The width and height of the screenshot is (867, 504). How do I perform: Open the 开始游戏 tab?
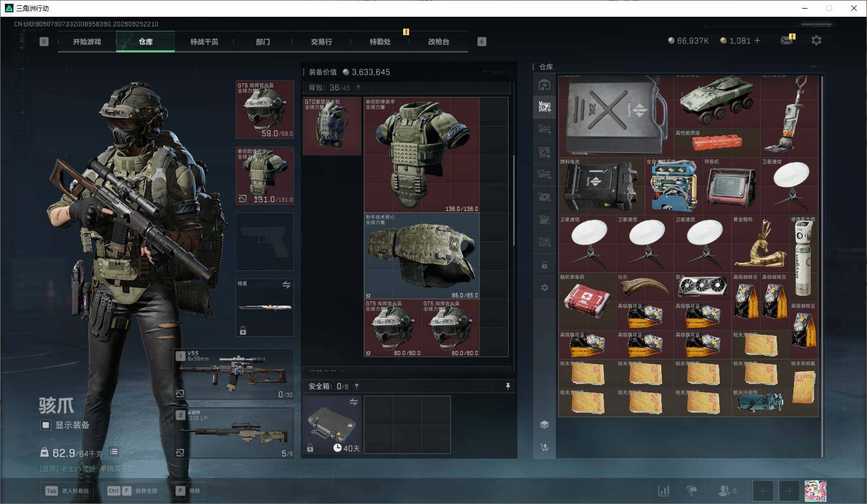87,42
